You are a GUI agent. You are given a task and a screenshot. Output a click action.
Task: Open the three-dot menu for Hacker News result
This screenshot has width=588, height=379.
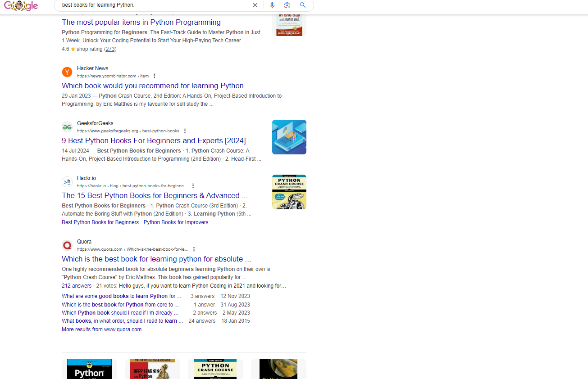click(x=154, y=76)
